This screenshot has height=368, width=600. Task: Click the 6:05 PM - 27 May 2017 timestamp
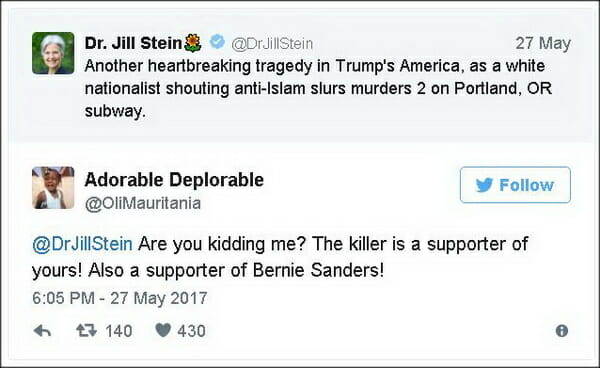(120, 298)
